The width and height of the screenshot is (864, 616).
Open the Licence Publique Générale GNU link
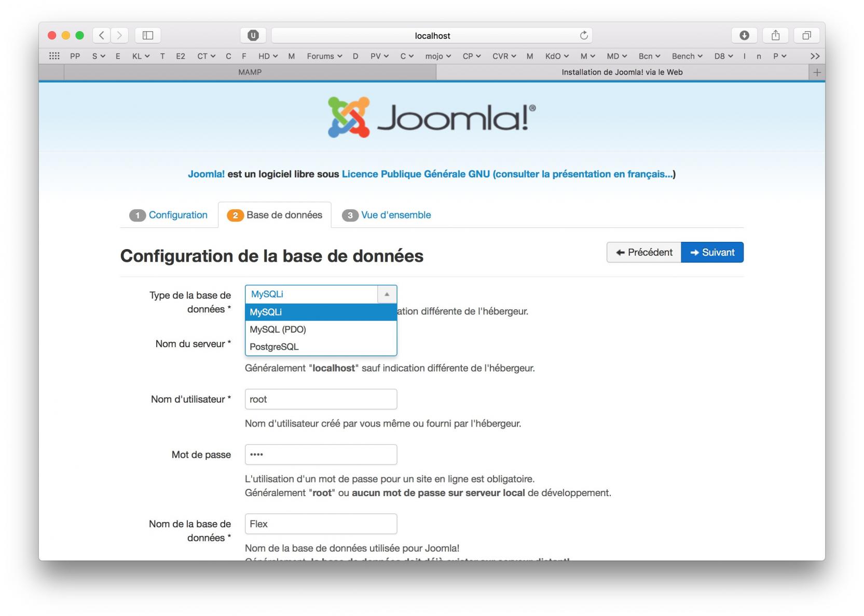(416, 174)
